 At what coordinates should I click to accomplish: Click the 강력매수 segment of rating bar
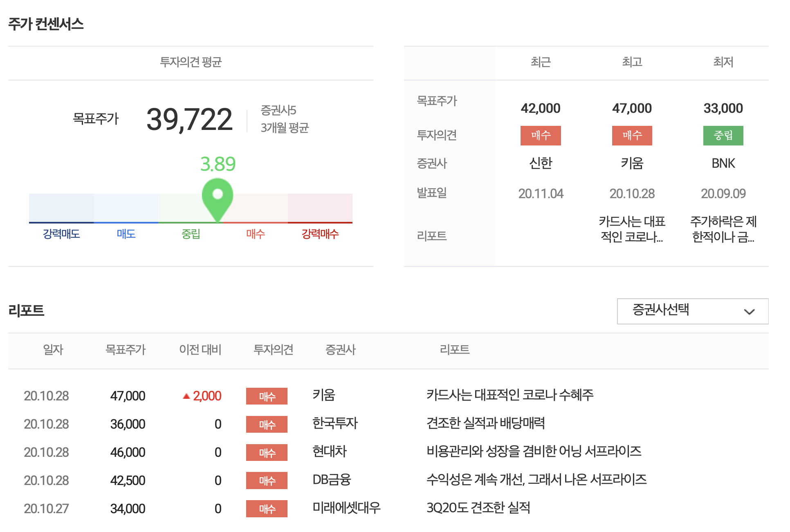pyautogui.click(x=320, y=208)
